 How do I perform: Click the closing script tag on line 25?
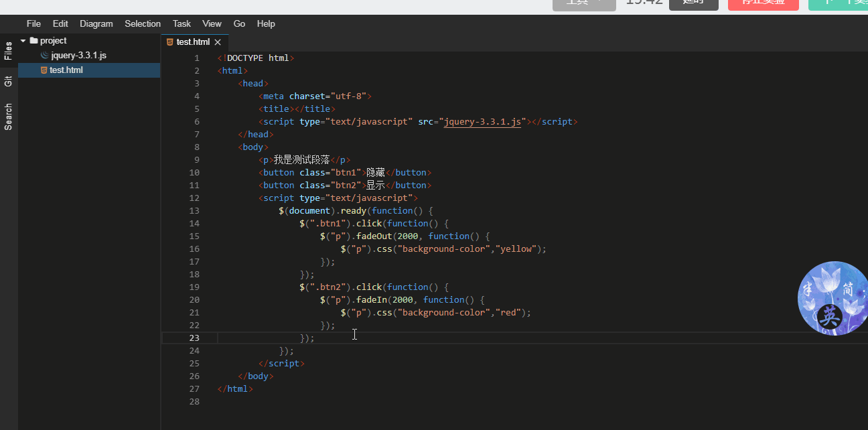[x=281, y=364]
